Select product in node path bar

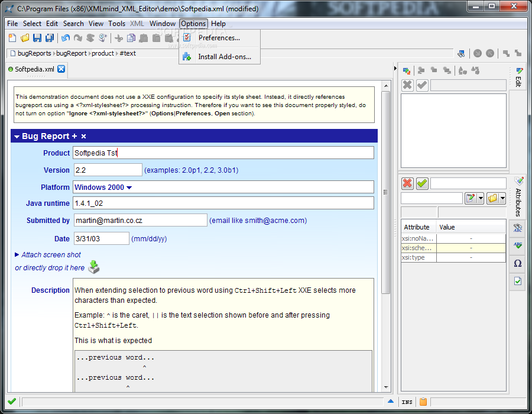pyautogui.click(x=103, y=53)
